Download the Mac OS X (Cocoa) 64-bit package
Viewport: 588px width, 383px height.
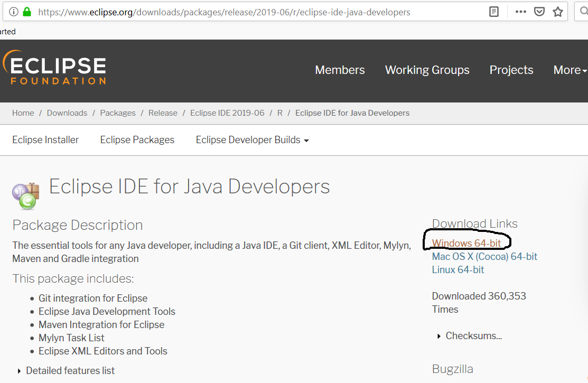click(484, 257)
